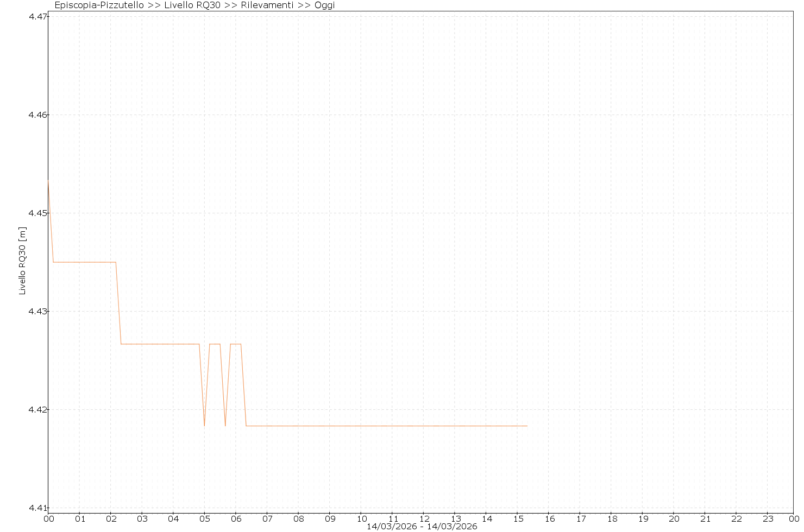Click the end point of the orange line
This screenshot has width=804, height=532.
(x=527, y=426)
